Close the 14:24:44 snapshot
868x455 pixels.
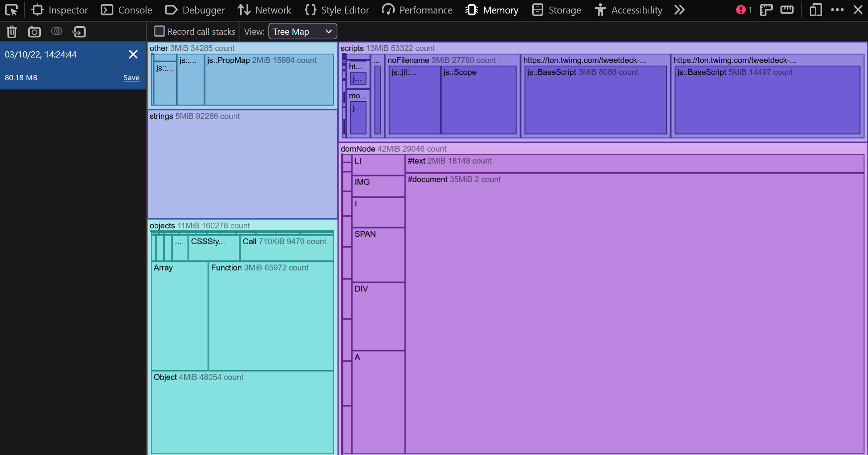(133, 54)
